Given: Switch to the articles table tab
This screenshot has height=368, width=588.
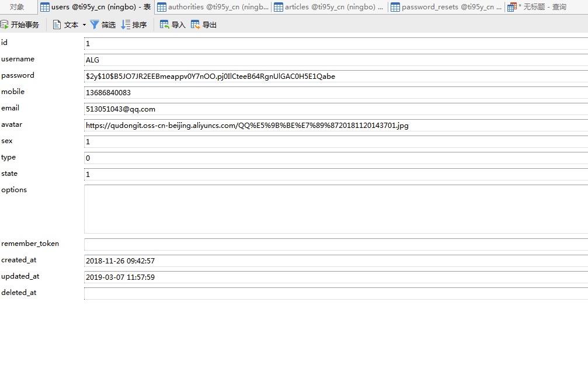Looking at the screenshot, I should (329, 7).
